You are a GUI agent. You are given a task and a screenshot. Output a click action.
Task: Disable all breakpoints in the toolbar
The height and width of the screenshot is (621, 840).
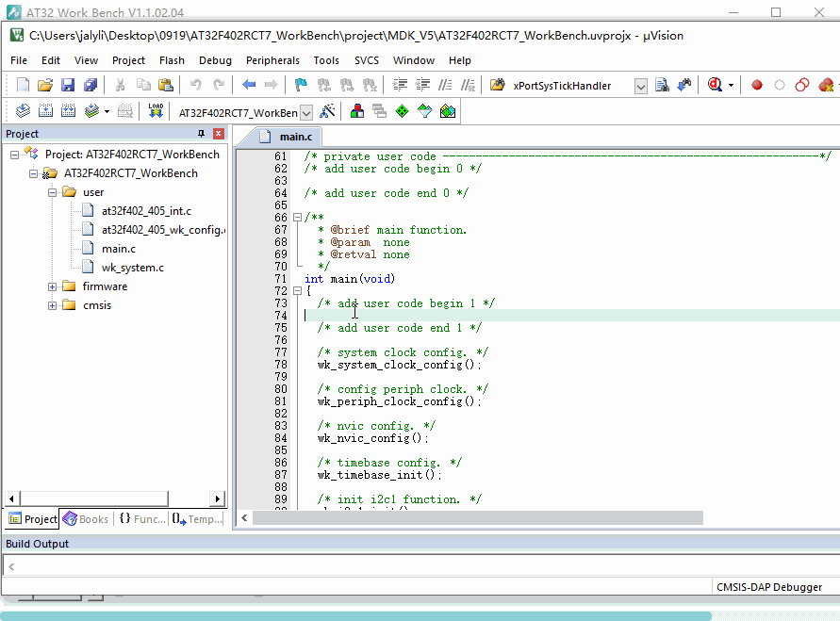point(802,85)
